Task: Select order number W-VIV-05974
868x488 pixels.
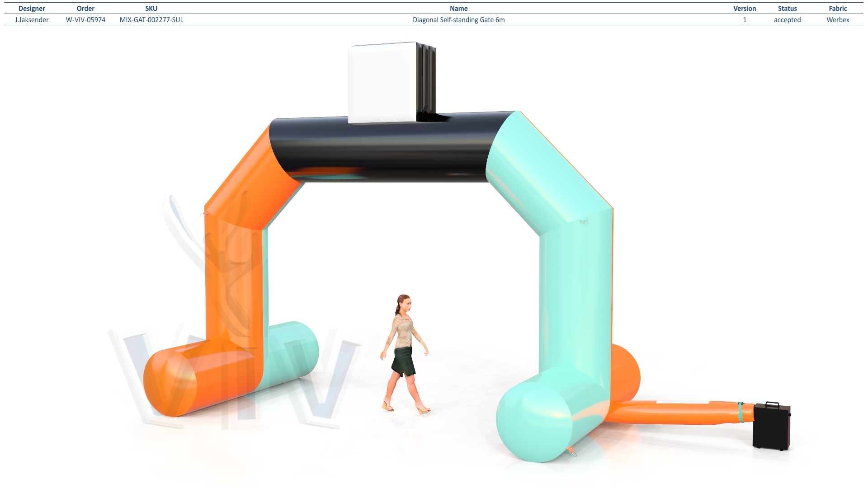Action: 85,20
